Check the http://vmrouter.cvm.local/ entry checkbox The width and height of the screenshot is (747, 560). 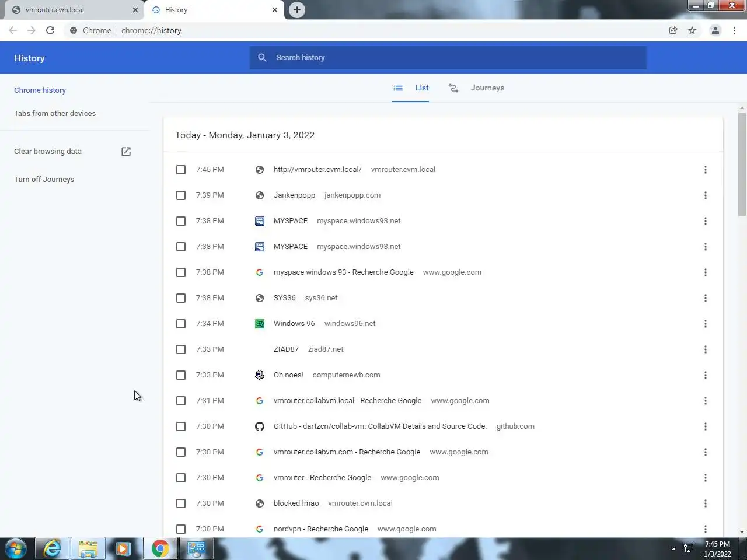181,170
